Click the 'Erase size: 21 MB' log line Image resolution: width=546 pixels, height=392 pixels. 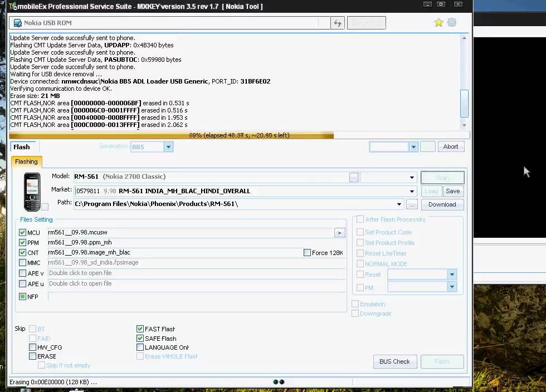tap(35, 96)
